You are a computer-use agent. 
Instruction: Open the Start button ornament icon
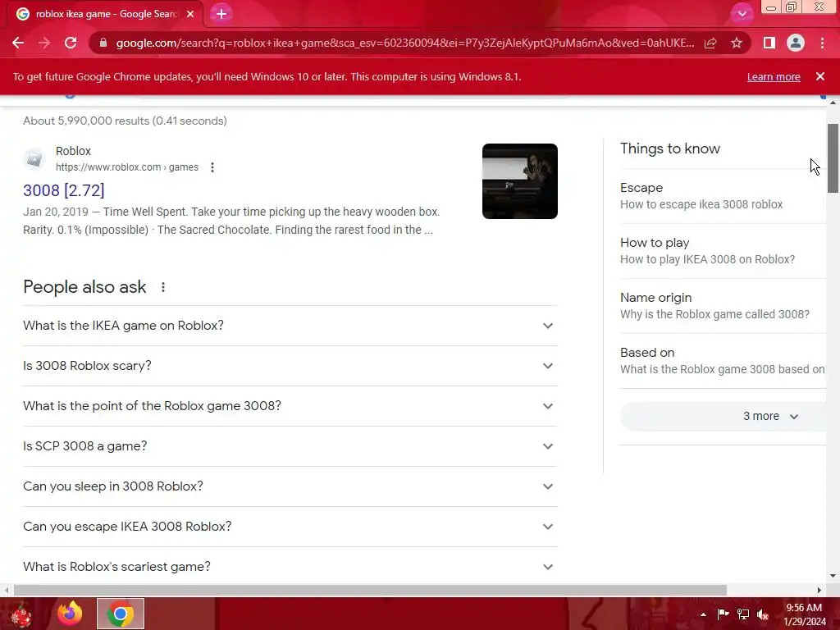pyautogui.click(x=21, y=615)
